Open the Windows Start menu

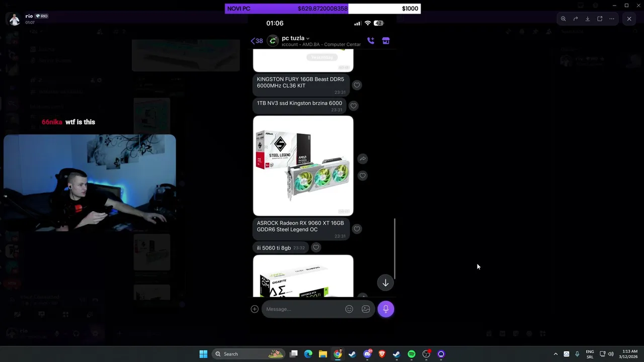[x=203, y=354]
